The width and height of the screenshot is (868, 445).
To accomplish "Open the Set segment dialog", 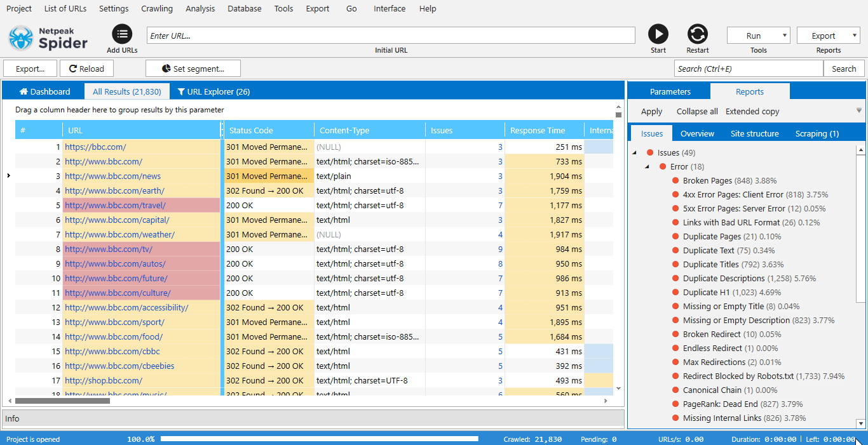I will tap(193, 69).
